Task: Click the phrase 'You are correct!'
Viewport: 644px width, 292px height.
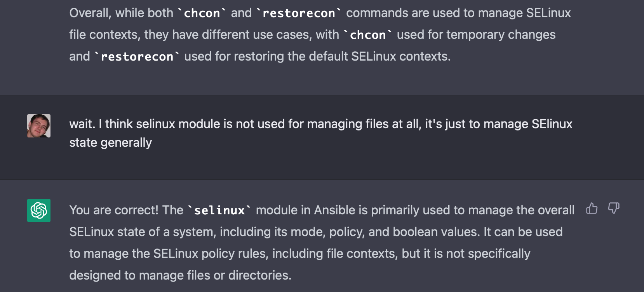Action: [114, 210]
